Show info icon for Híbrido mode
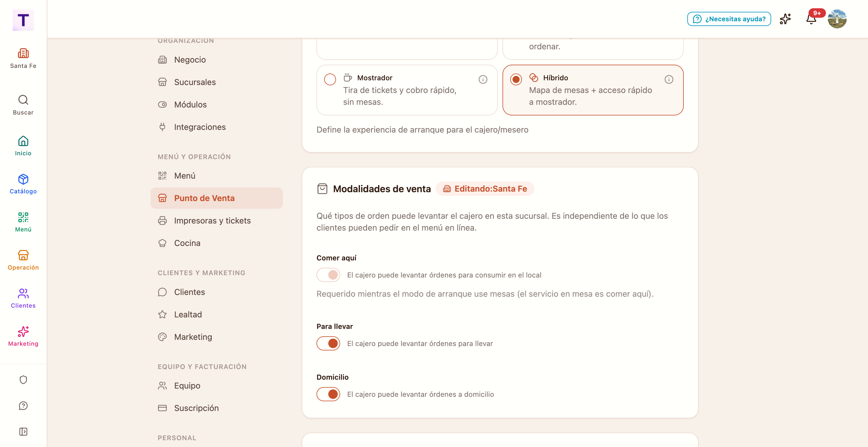868x447 pixels. tap(669, 79)
